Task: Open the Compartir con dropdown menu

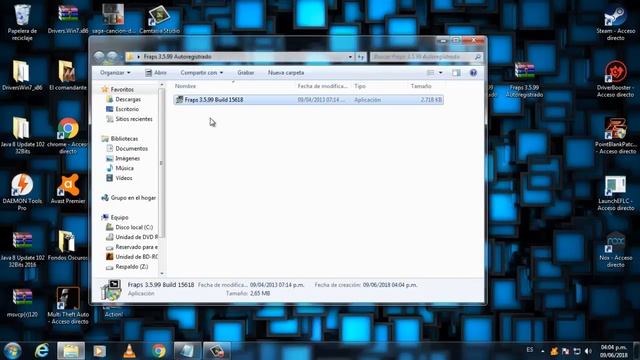Action: [x=202, y=73]
